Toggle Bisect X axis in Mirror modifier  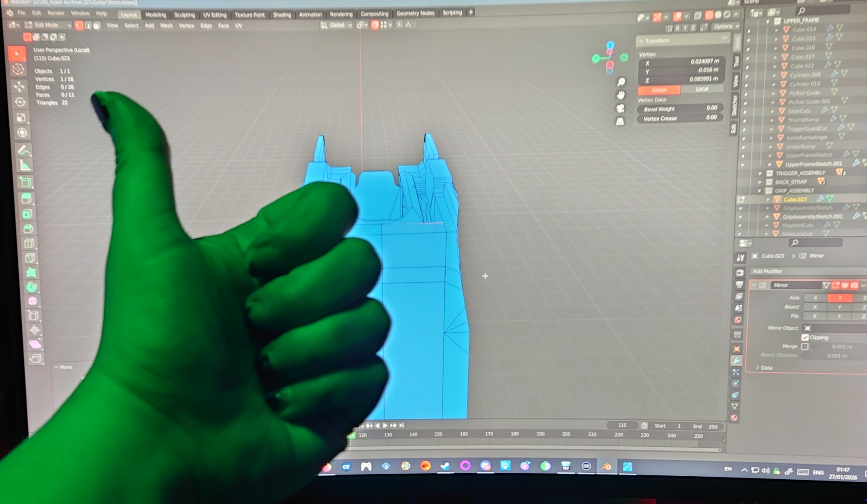click(815, 307)
